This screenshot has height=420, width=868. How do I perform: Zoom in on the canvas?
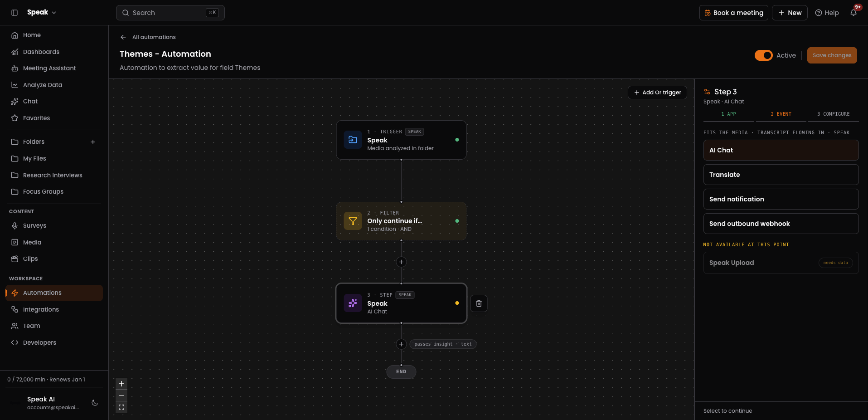(121, 384)
